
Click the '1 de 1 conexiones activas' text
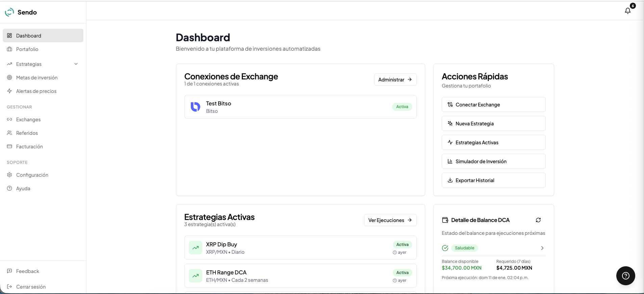click(x=211, y=84)
